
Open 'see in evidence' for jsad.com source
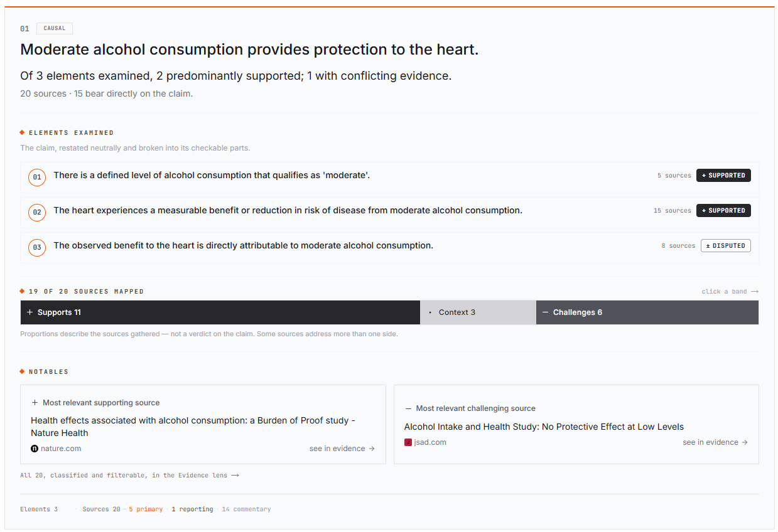(715, 442)
